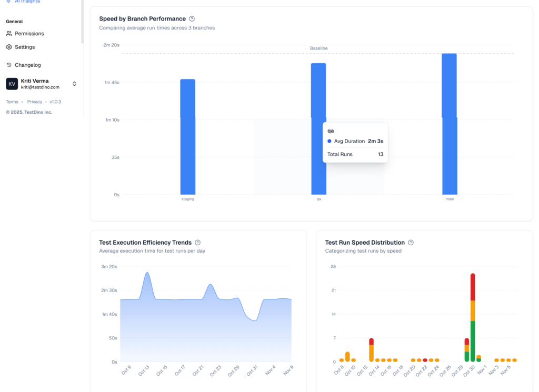Open the Settings menu item
This screenshot has width=539, height=392.
click(x=25, y=47)
